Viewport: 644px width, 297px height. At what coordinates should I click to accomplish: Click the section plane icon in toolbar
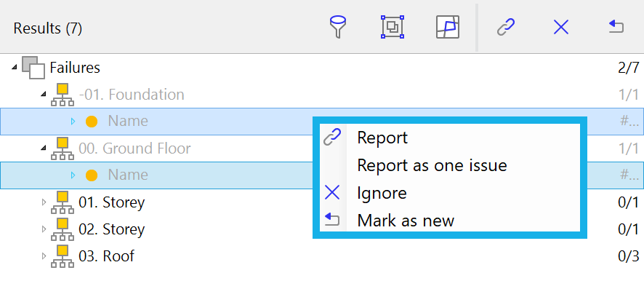tap(448, 27)
